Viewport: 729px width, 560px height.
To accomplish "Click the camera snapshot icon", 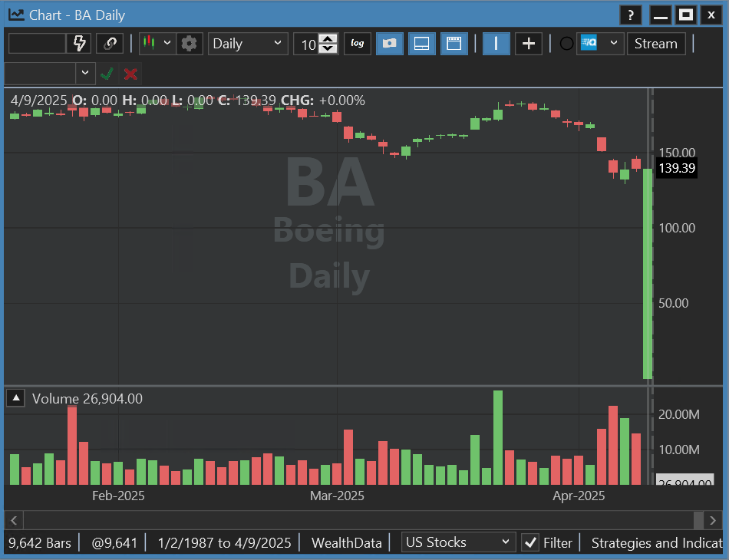I will point(390,44).
